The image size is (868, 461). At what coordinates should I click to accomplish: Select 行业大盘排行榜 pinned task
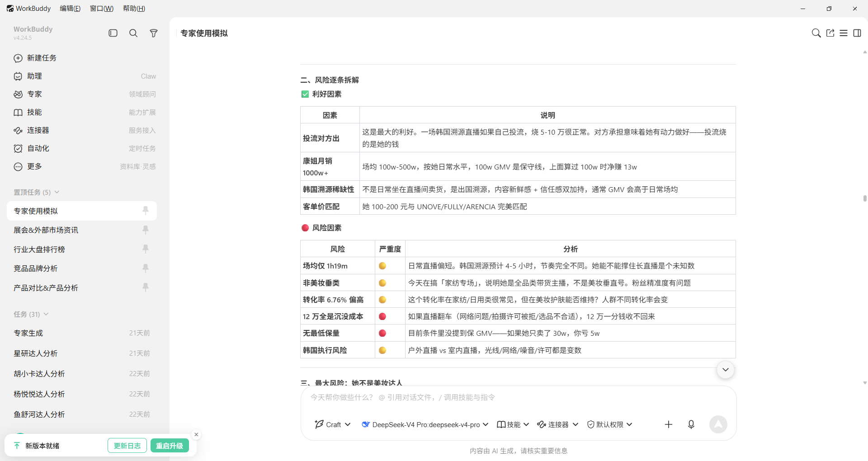point(82,249)
